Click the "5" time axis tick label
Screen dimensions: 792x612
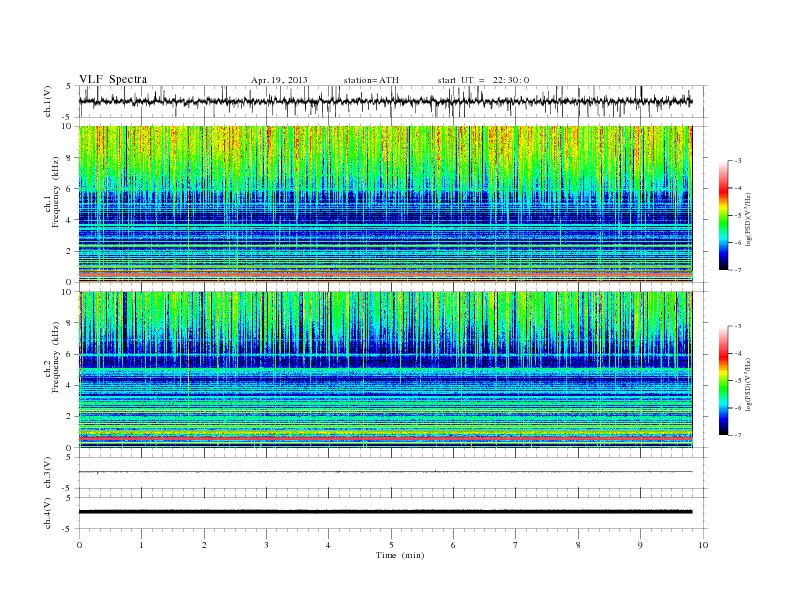pos(391,545)
